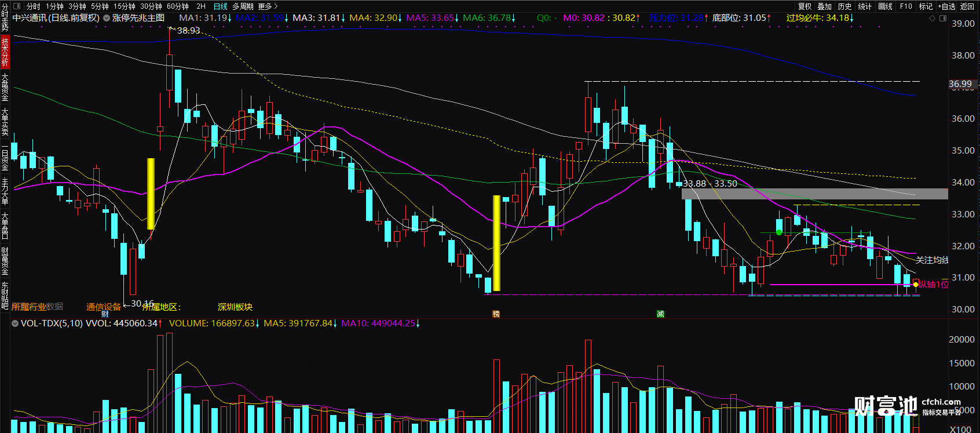980x433 pixels.
Task: Click the yellow dot at 纵轴1位
Action: (916, 285)
